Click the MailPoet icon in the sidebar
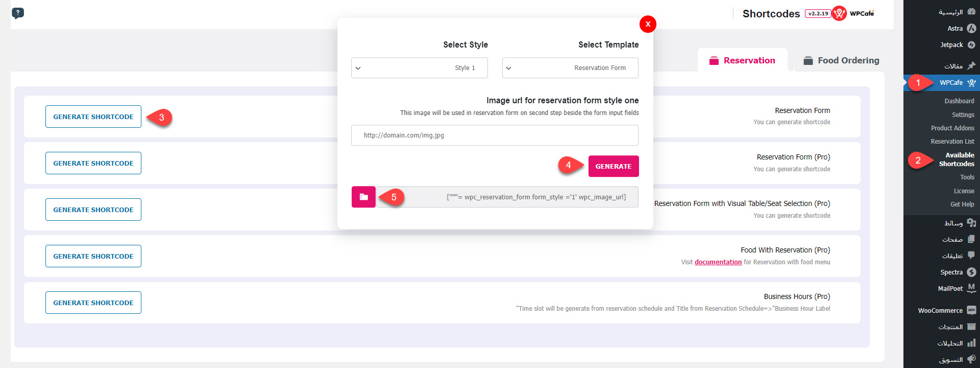The width and height of the screenshot is (980, 368). (x=971, y=288)
